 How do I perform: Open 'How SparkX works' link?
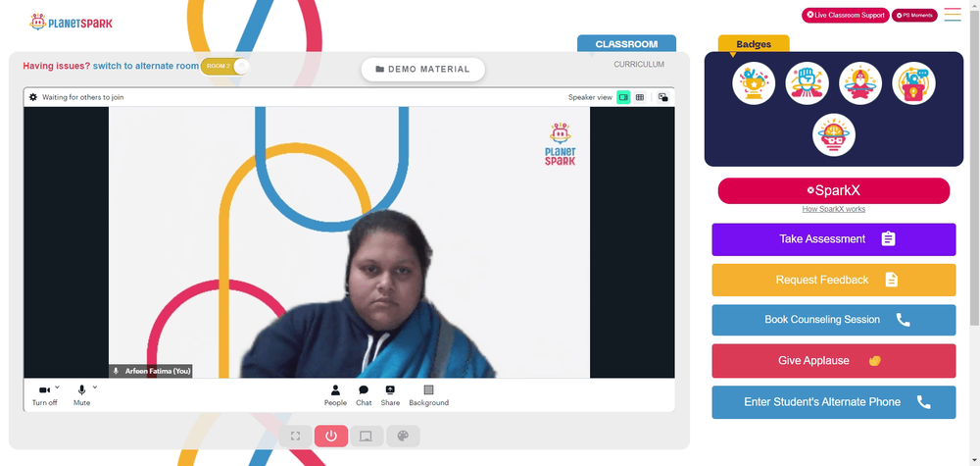(x=834, y=209)
